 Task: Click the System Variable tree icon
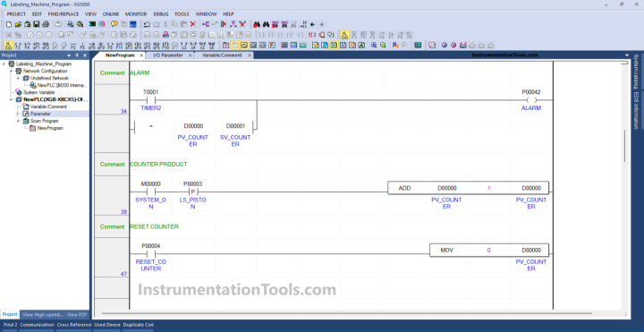tap(19, 92)
